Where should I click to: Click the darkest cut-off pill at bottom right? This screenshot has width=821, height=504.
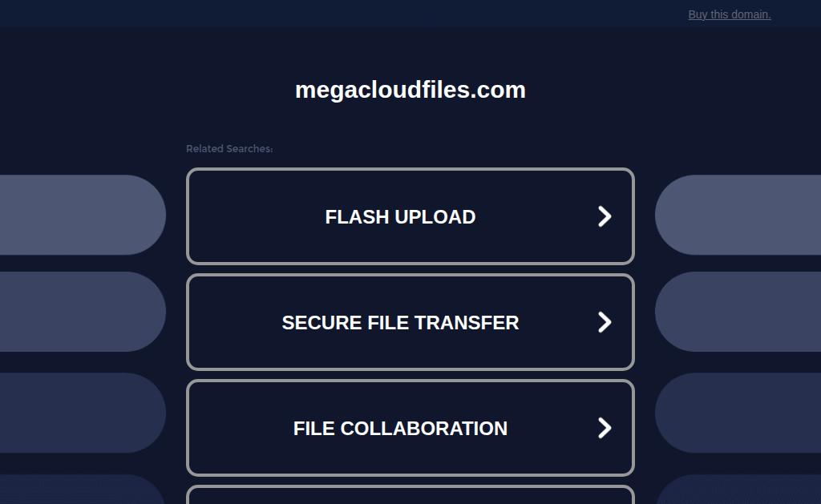coord(738,490)
